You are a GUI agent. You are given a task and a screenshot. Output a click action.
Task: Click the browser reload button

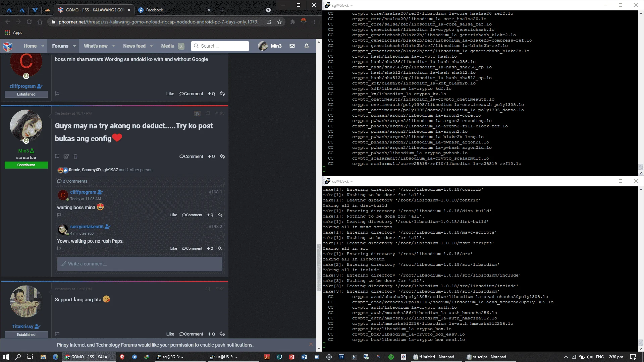click(x=29, y=22)
